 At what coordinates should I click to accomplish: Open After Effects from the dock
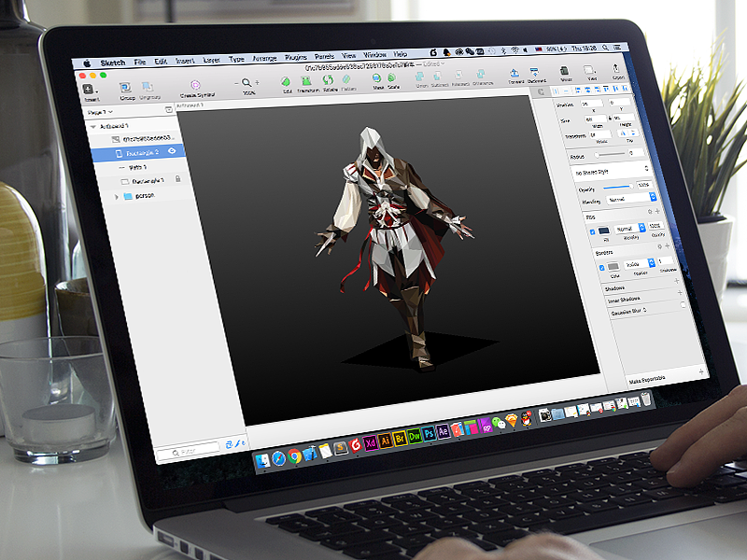(443, 431)
